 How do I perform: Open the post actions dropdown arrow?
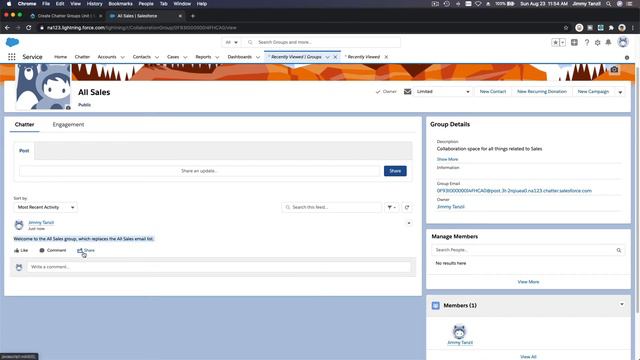click(x=409, y=223)
